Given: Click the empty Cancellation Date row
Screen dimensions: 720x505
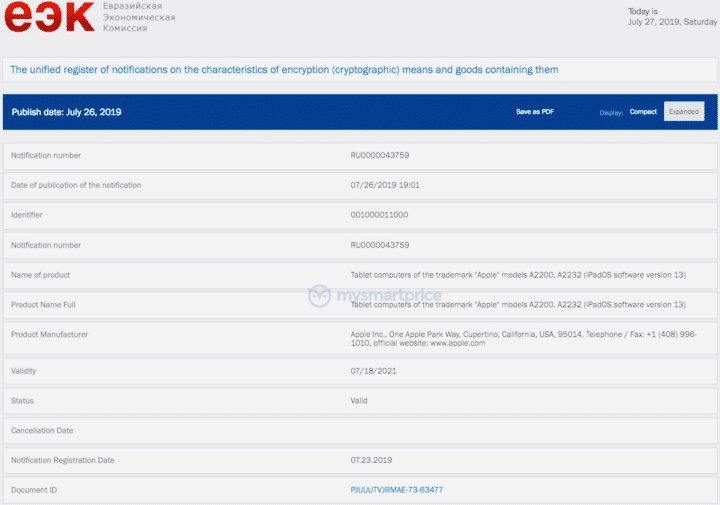Looking at the screenshot, I should pos(360,430).
